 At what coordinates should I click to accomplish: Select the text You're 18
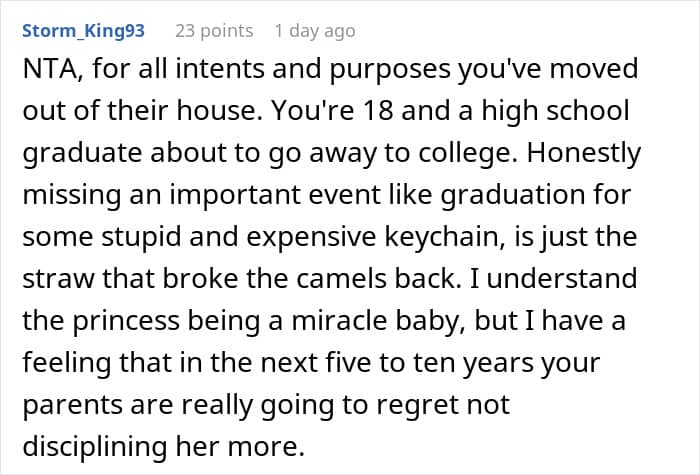coord(333,111)
